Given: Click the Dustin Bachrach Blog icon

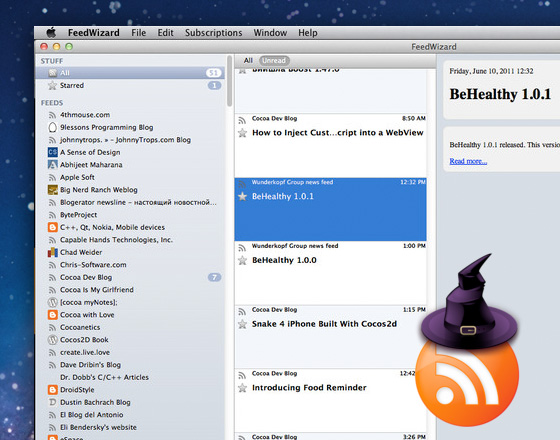Looking at the screenshot, I should (x=52, y=402).
